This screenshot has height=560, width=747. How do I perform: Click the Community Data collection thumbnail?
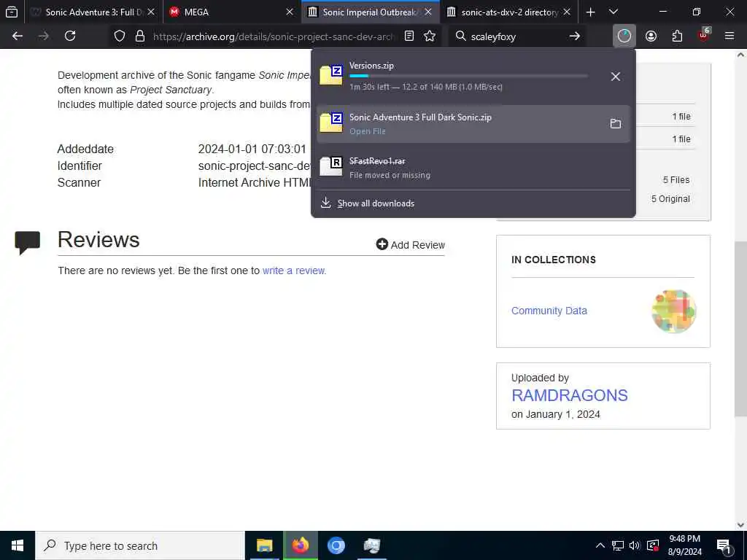tap(673, 311)
